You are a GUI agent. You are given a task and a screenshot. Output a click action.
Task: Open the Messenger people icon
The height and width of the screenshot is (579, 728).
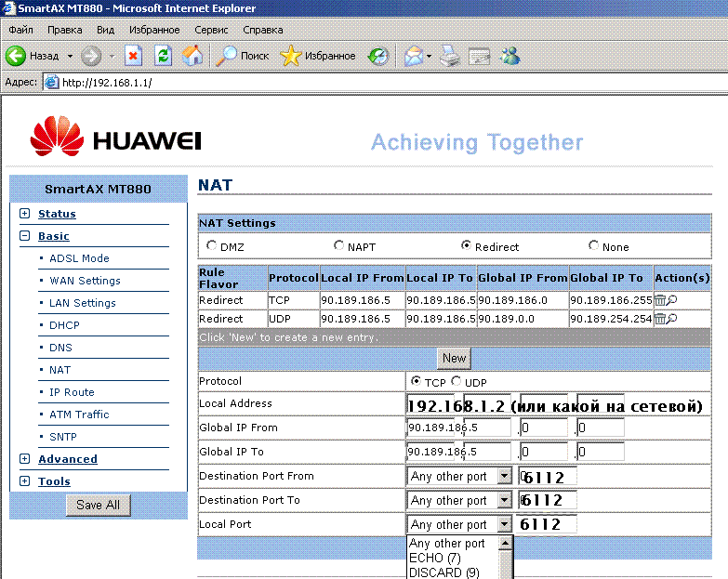coord(510,56)
